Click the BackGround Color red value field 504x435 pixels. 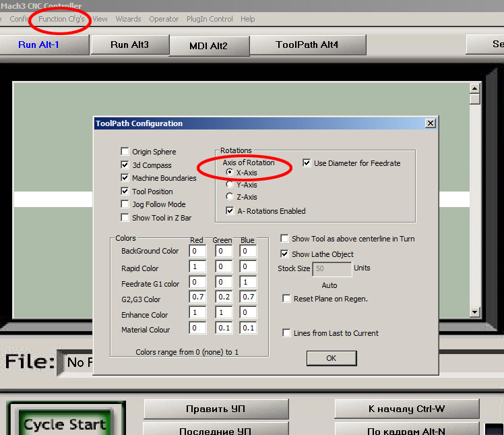point(197,252)
